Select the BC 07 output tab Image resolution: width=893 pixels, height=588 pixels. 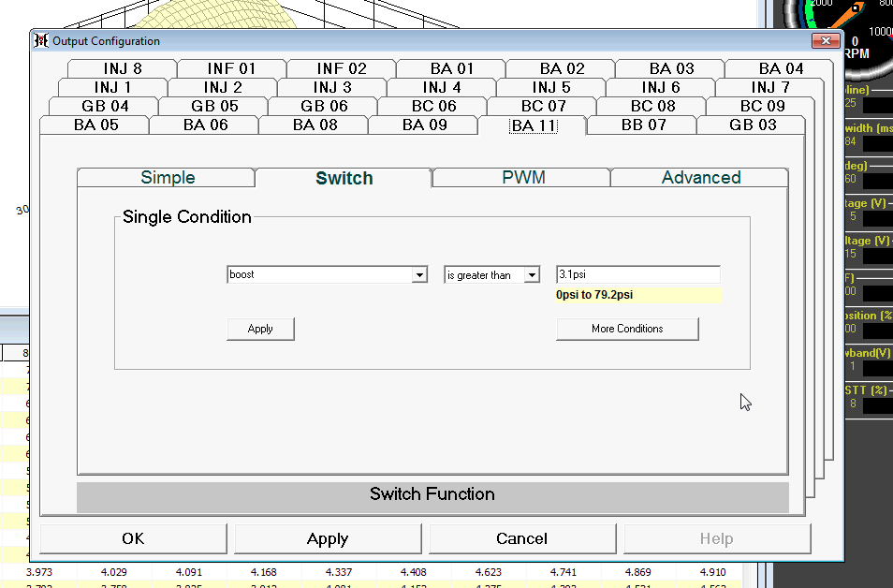tap(543, 106)
